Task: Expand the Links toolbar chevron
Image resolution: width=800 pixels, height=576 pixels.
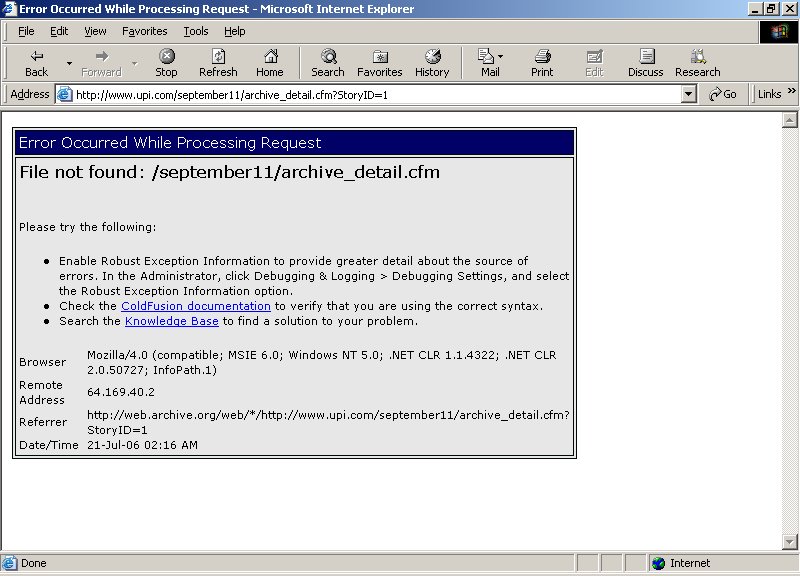Action: pyautogui.click(x=791, y=91)
